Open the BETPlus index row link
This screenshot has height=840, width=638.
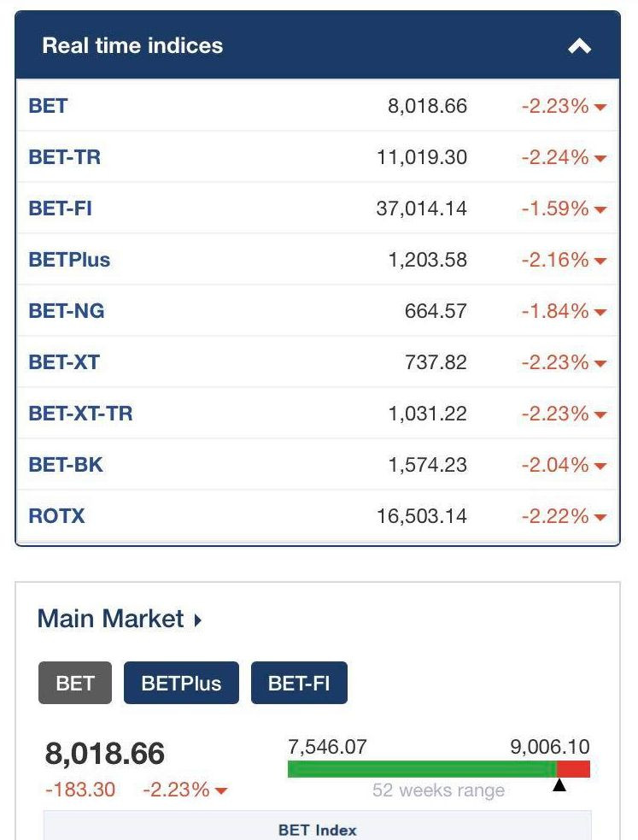[69, 260]
